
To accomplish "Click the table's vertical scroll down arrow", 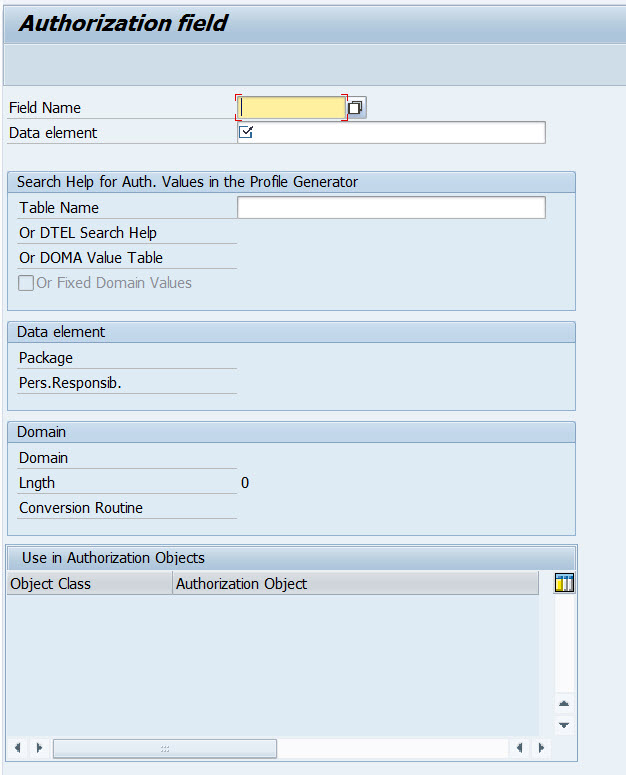I will tap(564, 725).
